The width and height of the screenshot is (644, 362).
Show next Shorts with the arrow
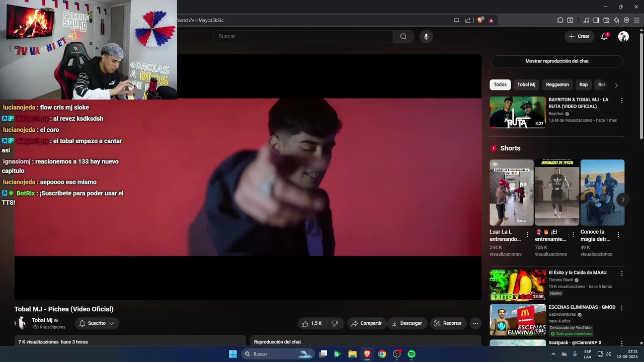pyautogui.click(x=623, y=200)
